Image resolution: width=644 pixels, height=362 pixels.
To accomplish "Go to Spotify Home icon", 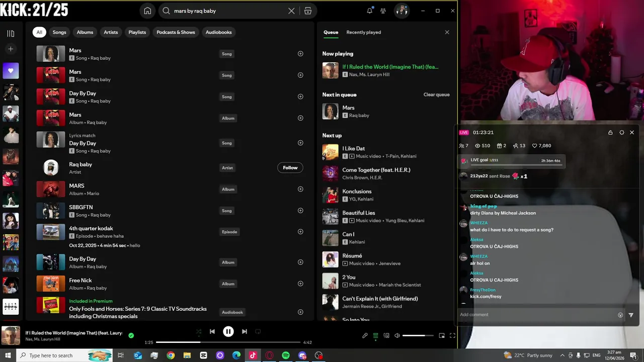I will point(147,11).
